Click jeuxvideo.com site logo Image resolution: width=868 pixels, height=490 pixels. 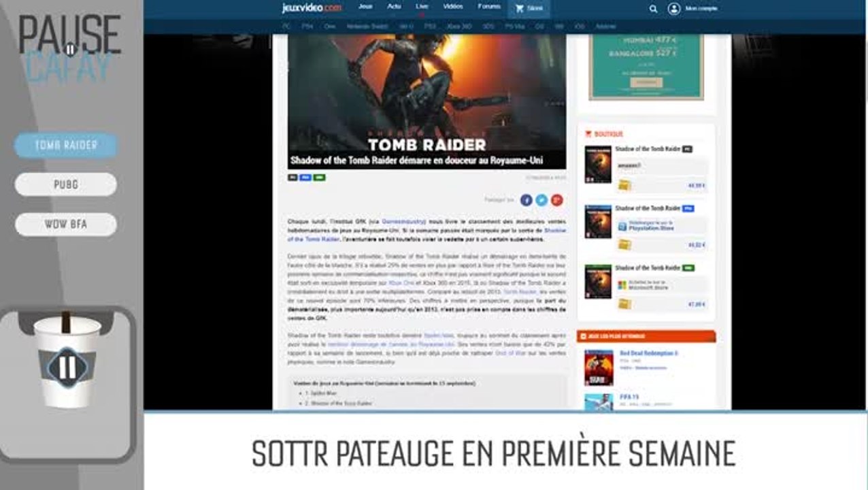coord(312,8)
